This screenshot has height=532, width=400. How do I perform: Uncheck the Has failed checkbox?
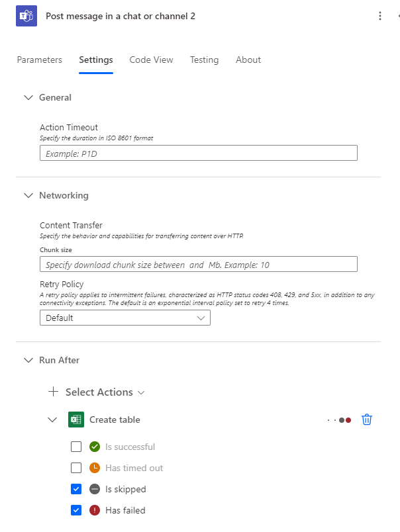[x=76, y=510]
